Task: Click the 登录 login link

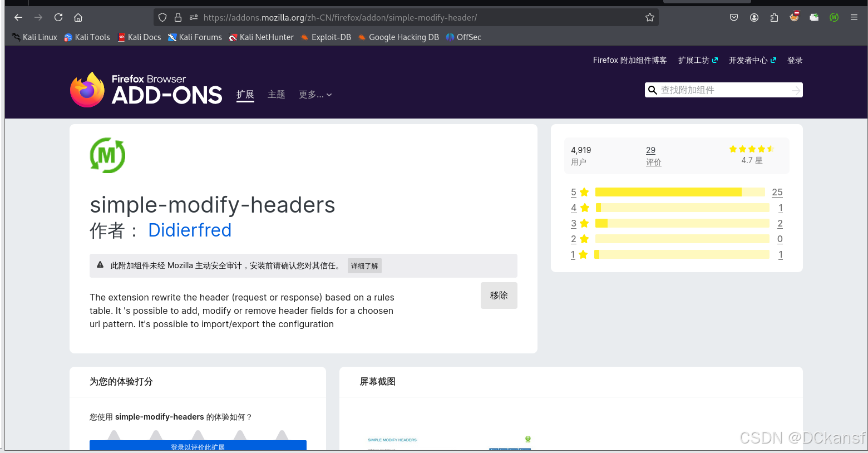Action: tap(795, 60)
